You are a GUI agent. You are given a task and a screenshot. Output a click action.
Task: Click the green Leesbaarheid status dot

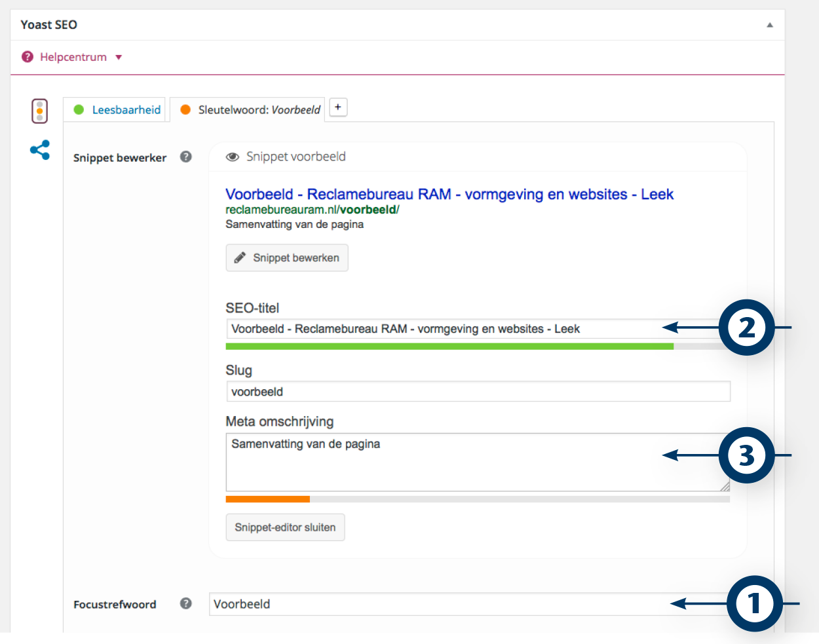79,110
